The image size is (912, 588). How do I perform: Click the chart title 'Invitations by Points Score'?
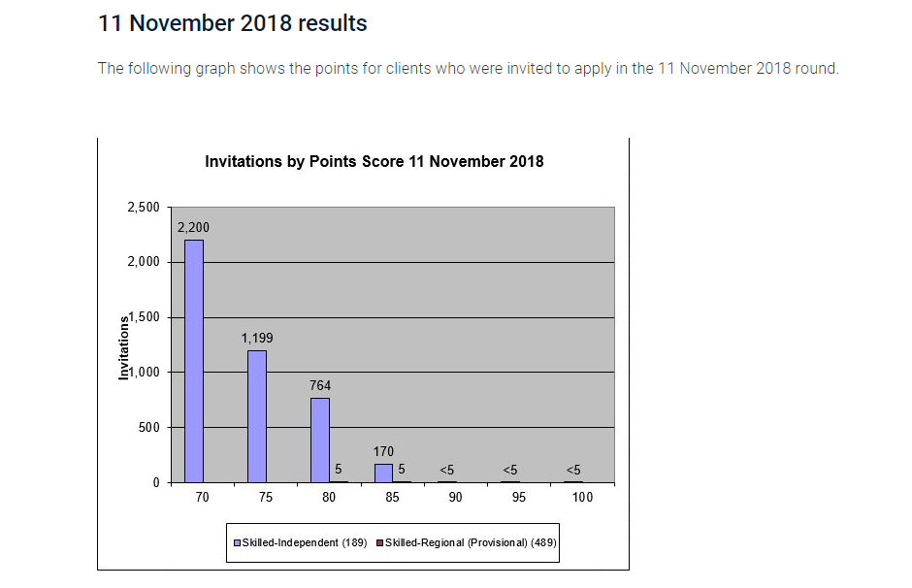click(x=374, y=162)
